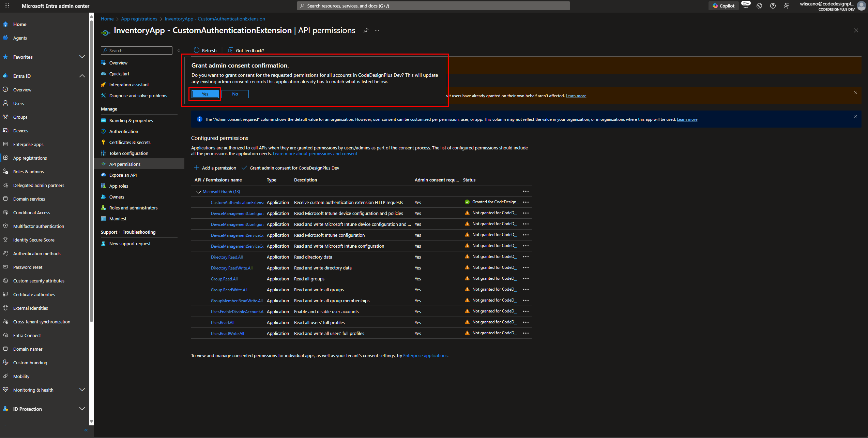Open the User.Read.All permission link
Viewport: 868px width, 438px height.
223,322
